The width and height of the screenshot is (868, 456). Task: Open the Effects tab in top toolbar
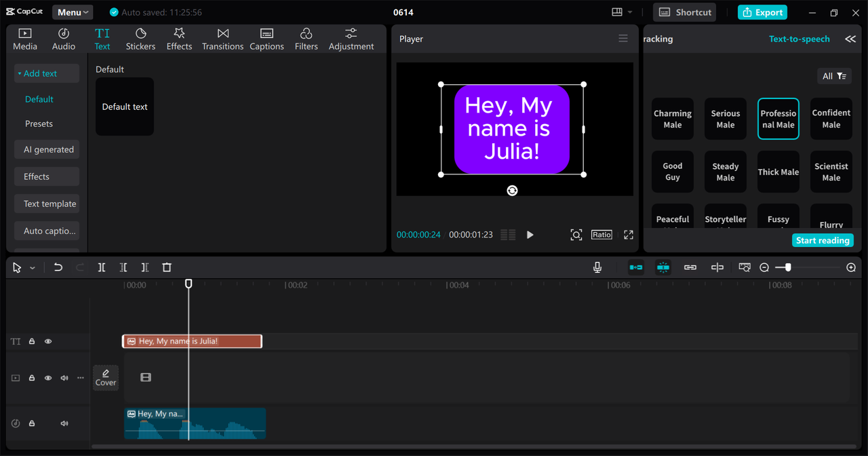(x=179, y=39)
